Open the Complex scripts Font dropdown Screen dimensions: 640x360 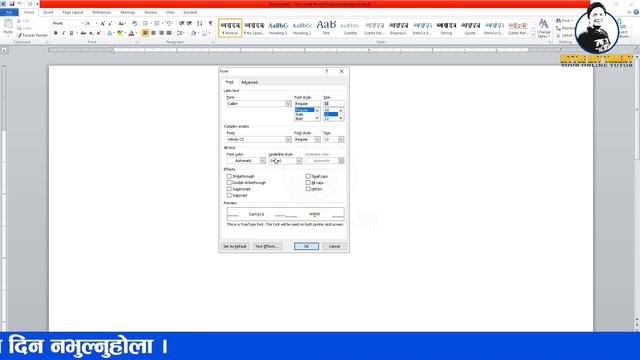[288, 140]
